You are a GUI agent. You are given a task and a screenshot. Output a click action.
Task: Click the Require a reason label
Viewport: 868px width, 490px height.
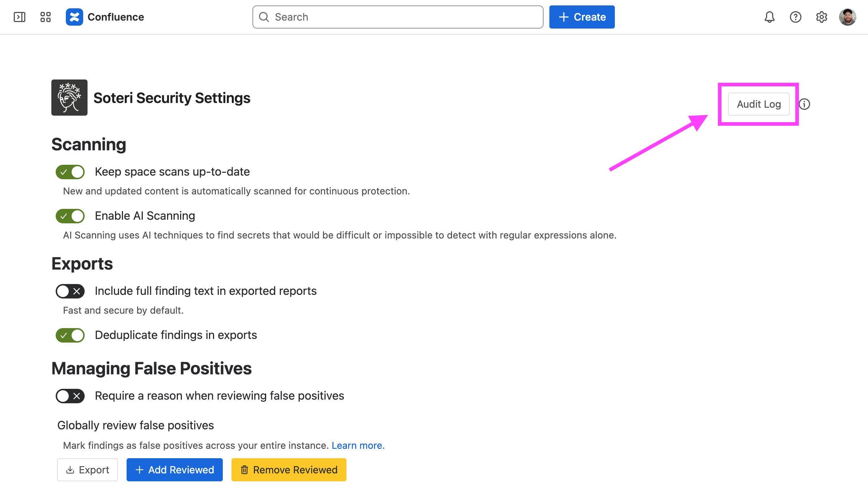tap(220, 396)
